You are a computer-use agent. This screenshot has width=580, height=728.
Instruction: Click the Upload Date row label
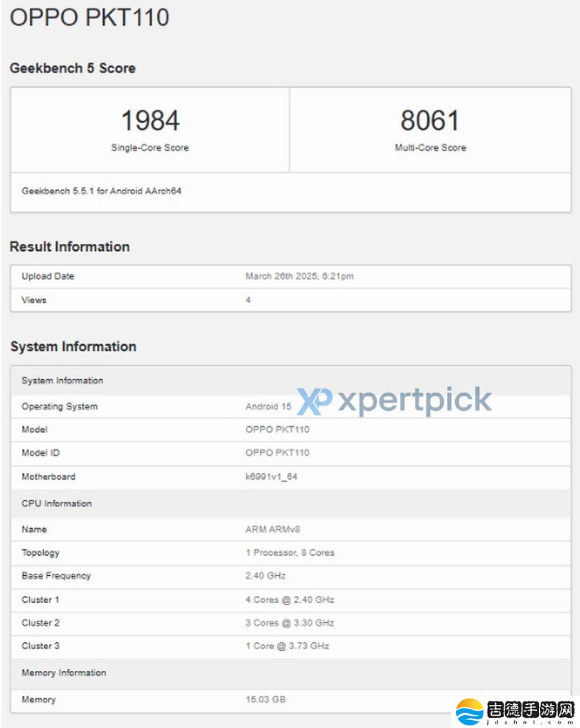(48, 276)
